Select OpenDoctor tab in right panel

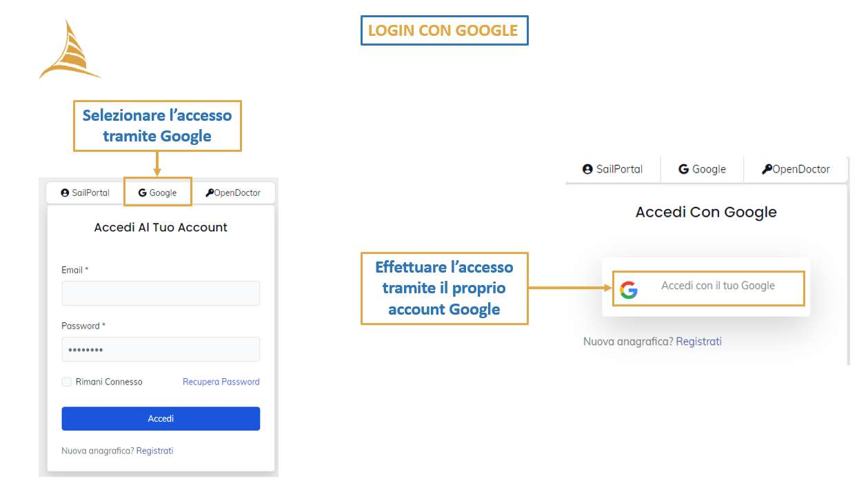[x=796, y=169]
